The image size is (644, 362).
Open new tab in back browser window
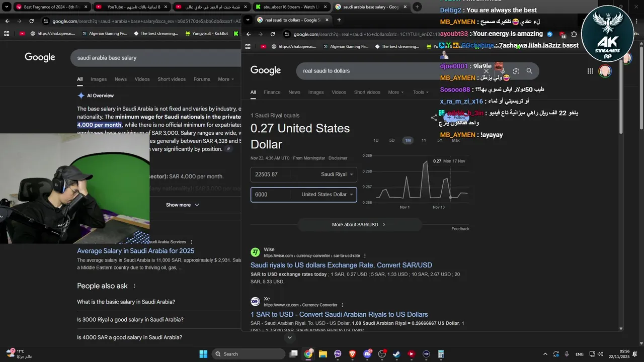click(417, 7)
